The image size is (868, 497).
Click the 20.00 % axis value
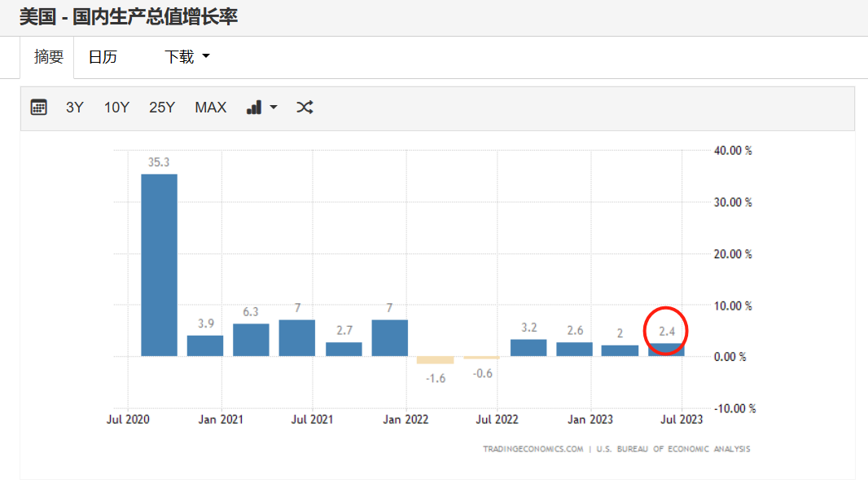coord(733,254)
